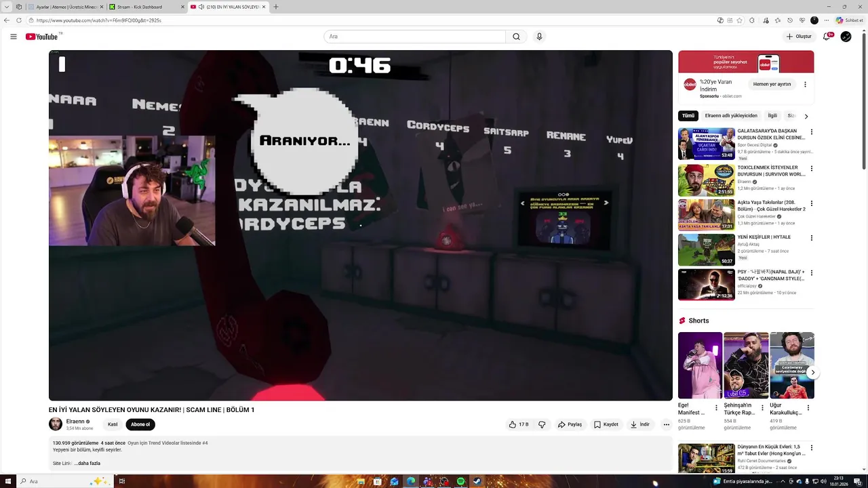Click the search magnifier button
This screenshot has height=488, width=868.
pos(516,37)
